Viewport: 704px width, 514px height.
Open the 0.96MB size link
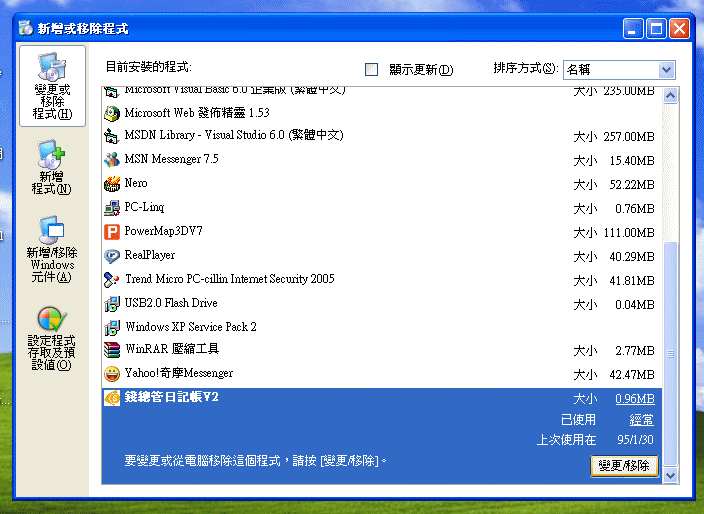(x=635, y=399)
